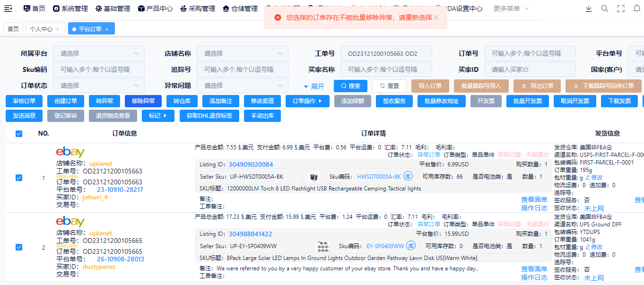This screenshot has height=285, width=644.
Task: Click the download icon in top bar
Action: coord(589,9)
